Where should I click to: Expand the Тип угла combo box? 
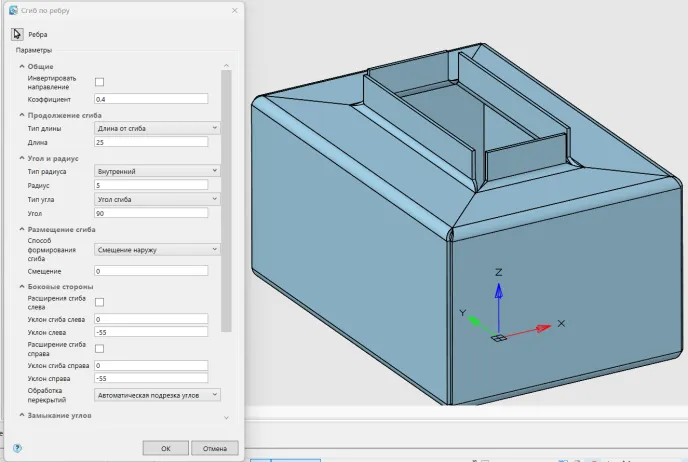156,199
